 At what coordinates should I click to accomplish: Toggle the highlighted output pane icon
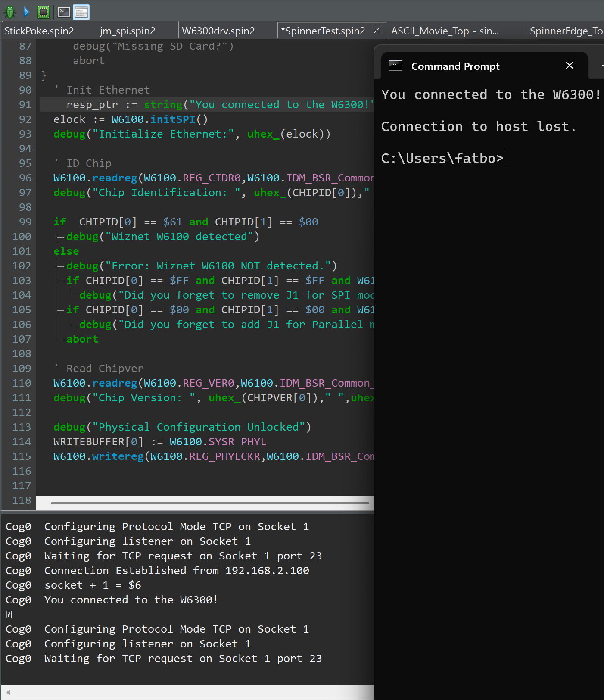(x=81, y=12)
